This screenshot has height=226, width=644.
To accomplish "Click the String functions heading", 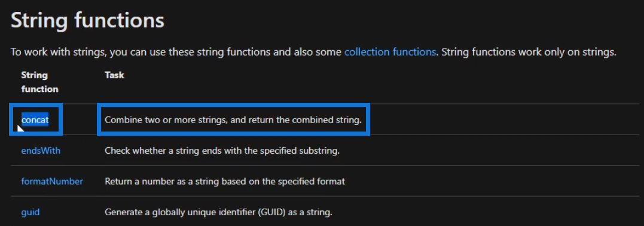I will pyautogui.click(x=87, y=20).
